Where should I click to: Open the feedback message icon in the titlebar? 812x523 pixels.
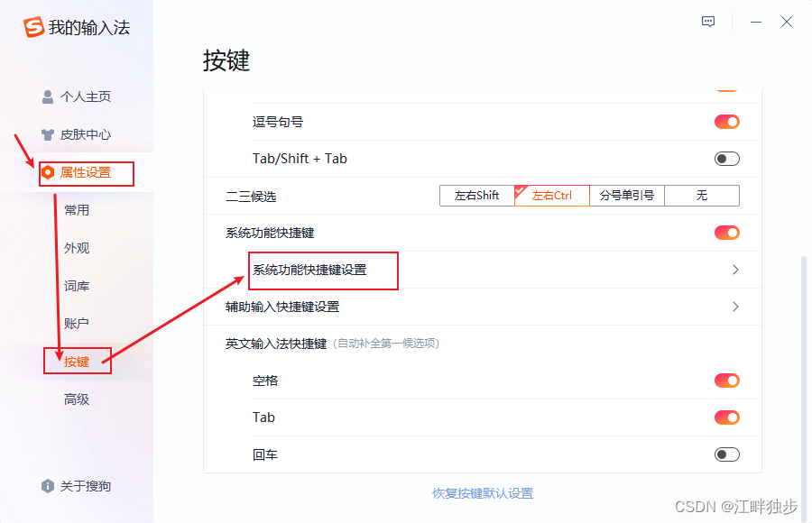coord(707,22)
